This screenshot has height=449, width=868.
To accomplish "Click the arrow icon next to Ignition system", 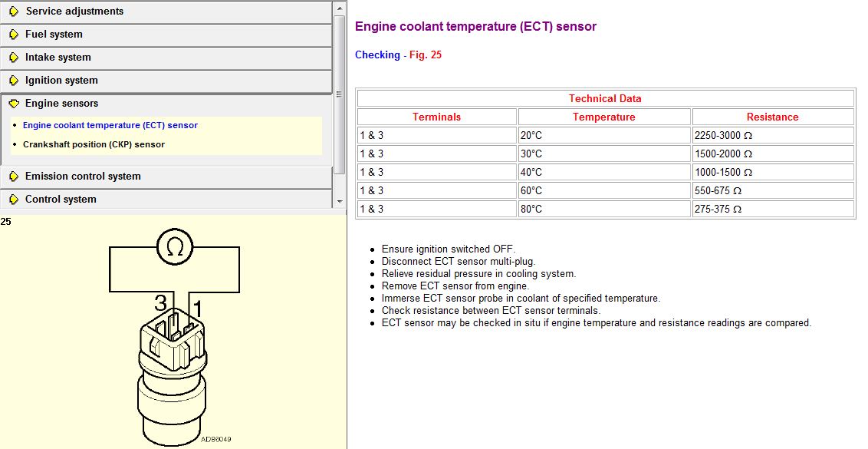I will (14, 81).
